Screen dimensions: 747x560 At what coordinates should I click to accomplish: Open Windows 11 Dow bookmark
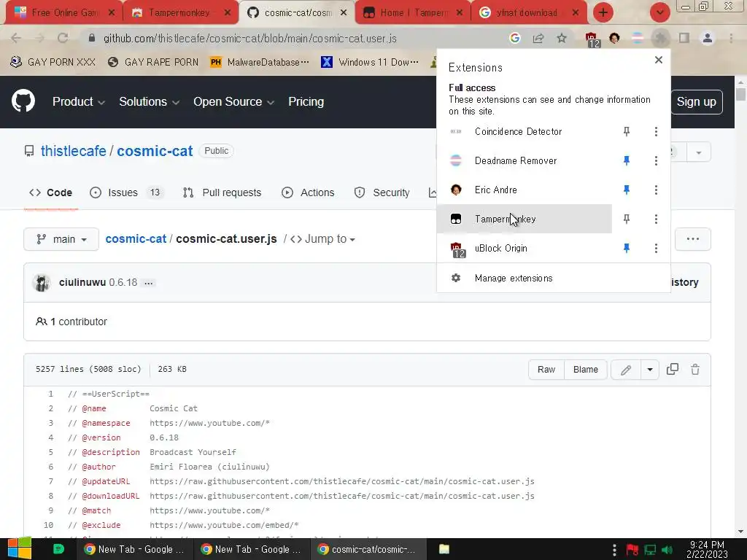[x=371, y=62]
